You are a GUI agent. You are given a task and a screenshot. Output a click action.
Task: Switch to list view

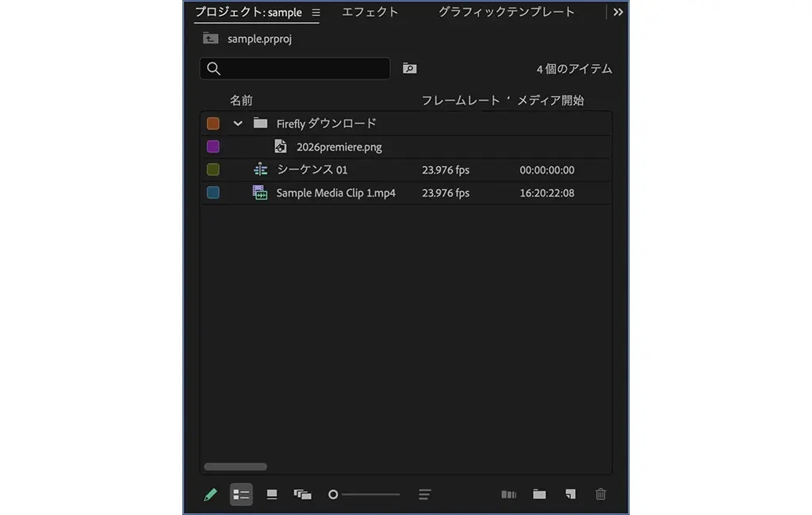click(241, 494)
